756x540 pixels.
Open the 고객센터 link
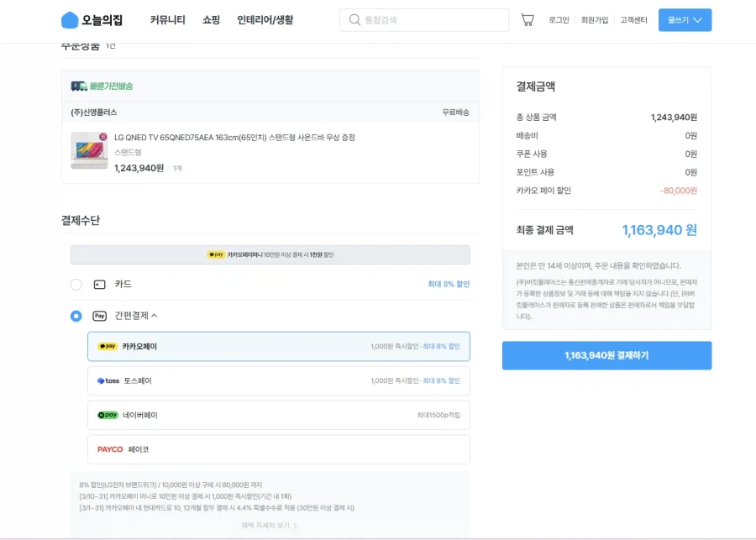point(633,19)
